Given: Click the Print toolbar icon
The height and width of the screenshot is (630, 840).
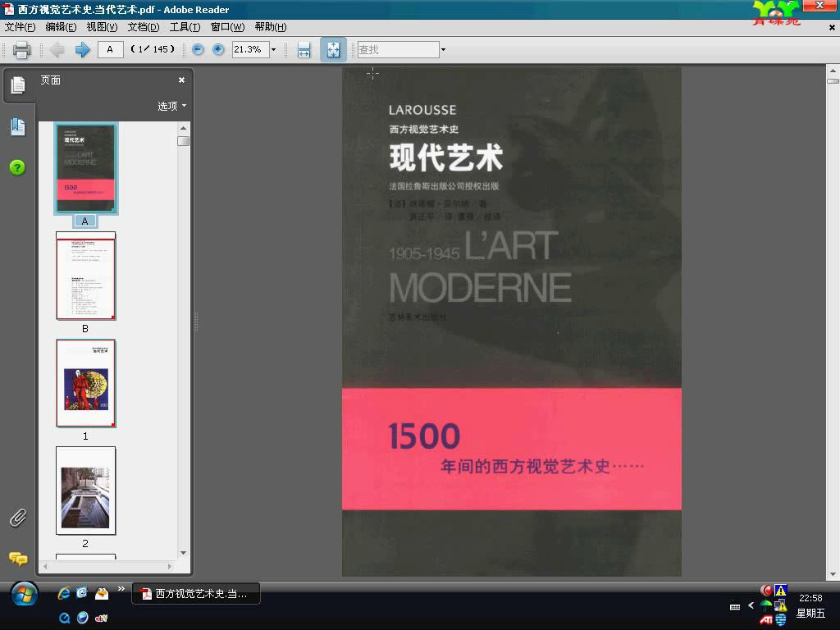Looking at the screenshot, I should tap(21, 50).
